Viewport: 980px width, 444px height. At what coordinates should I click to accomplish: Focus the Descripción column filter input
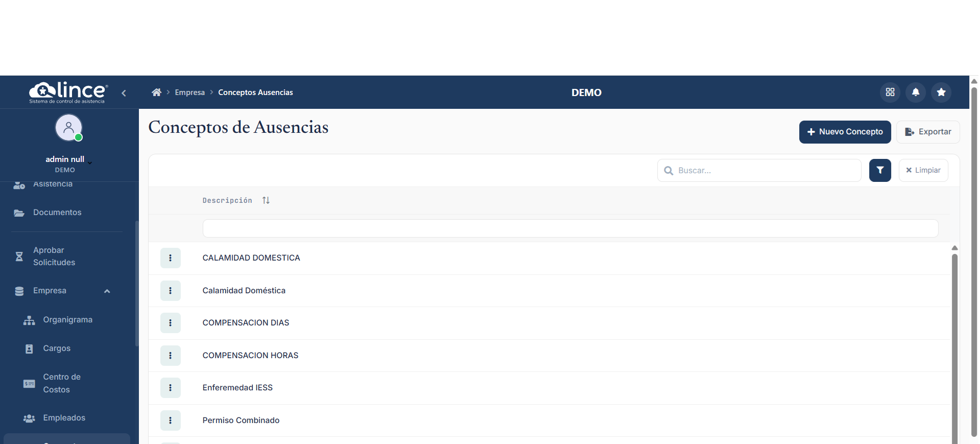tap(570, 228)
